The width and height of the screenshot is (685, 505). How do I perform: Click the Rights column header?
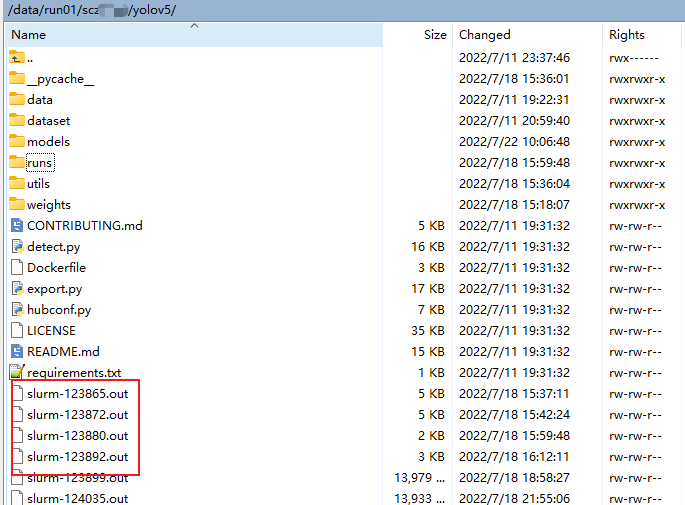click(x=627, y=35)
